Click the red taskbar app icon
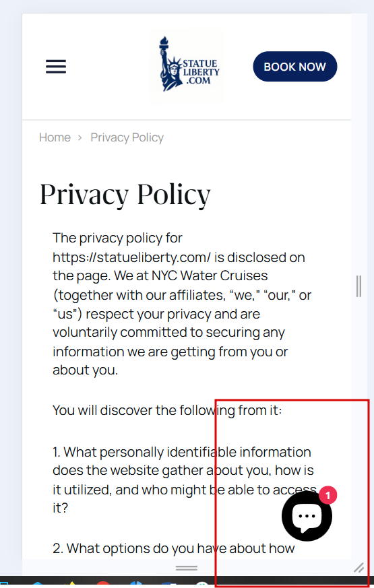Screen dimensions: 374x588 click(x=103, y=584)
